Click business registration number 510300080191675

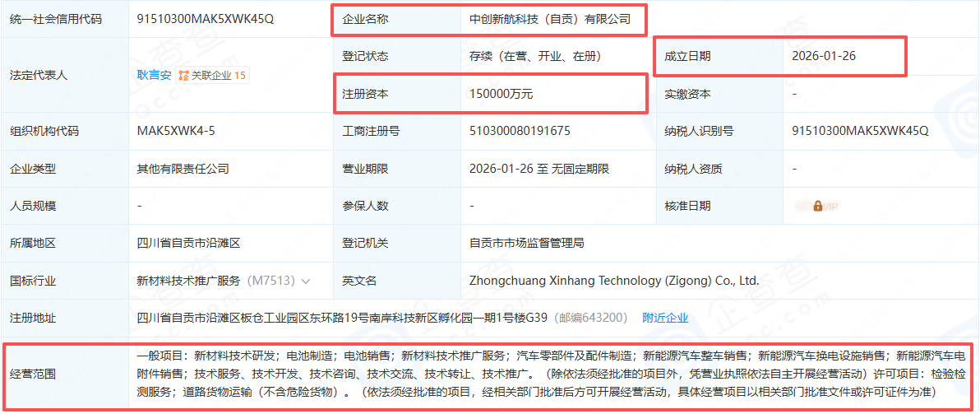[520, 131]
